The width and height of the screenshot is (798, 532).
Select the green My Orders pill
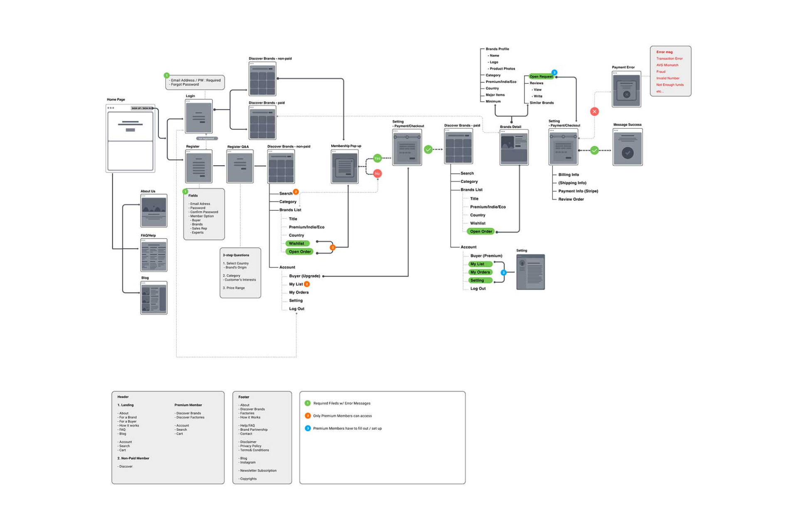click(x=480, y=272)
